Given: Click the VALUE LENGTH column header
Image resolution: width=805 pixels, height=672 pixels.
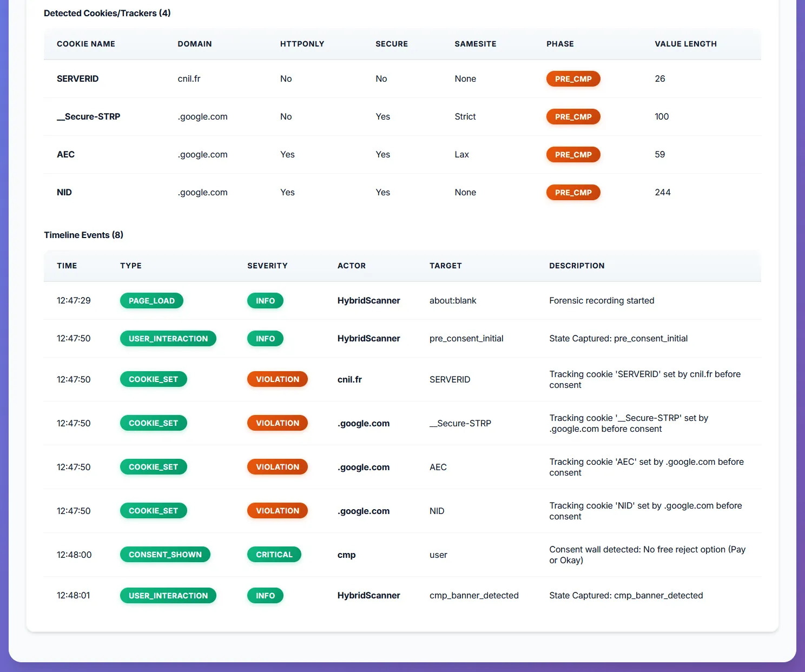Looking at the screenshot, I should (685, 44).
